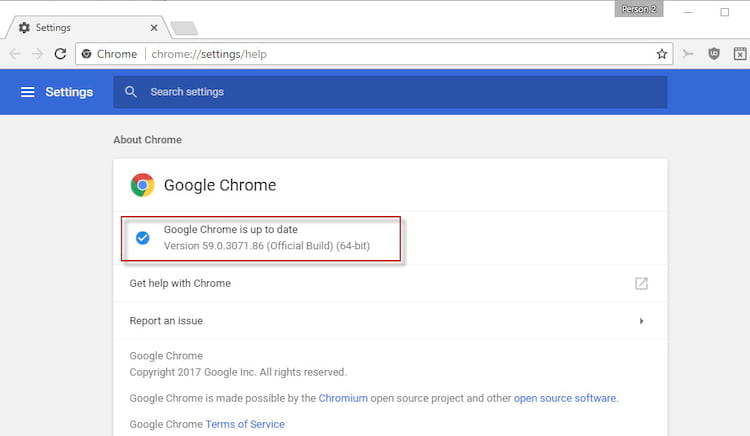Expand the Report an issue row
Screen dimensions: 750x436
tap(390, 321)
